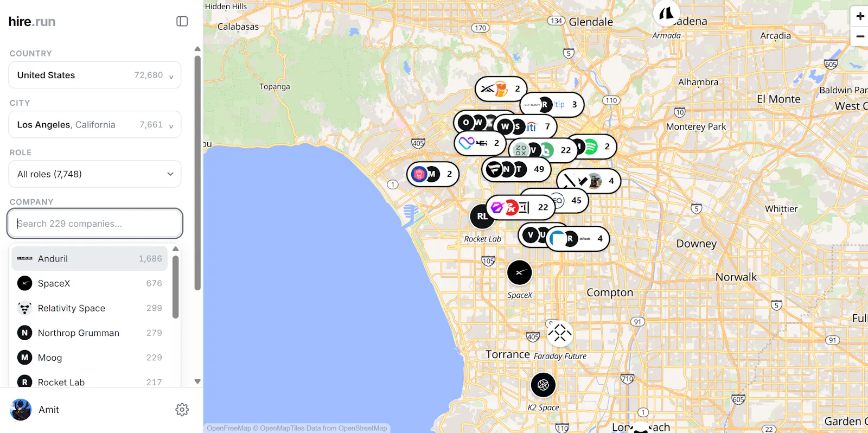Select the Faraday Future map marker
The width and height of the screenshot is (868, 433).
560,333
